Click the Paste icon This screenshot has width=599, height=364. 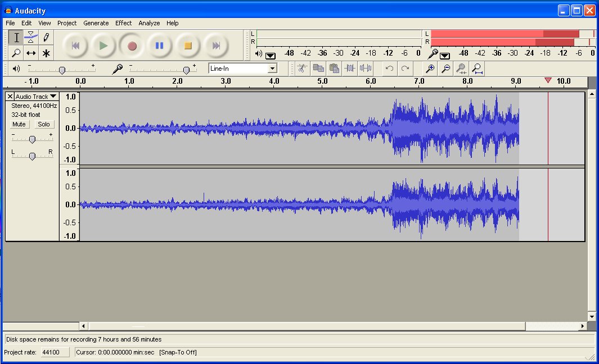point(334,69)
